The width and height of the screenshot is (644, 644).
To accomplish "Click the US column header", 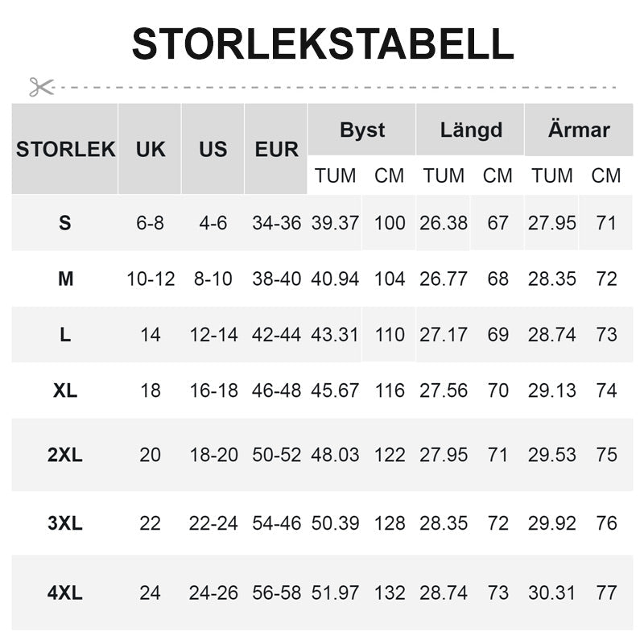I will (x=213, y=149).
